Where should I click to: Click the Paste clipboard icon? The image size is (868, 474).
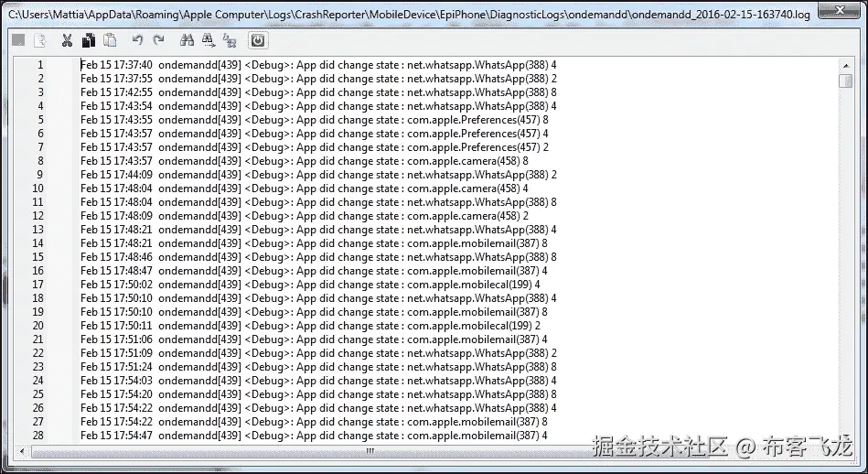(110, 40)
